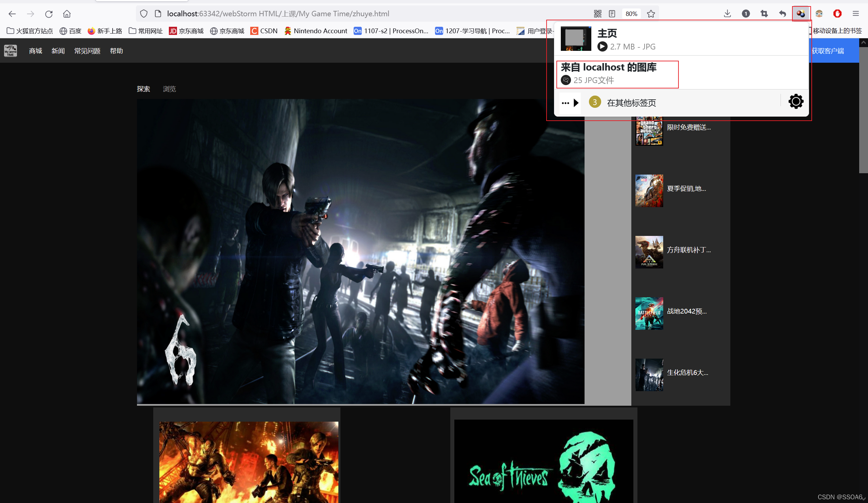Viewport: 868px width, 503px height.
Task: Open the 80% zoom level indicator
Action: (631, 14)
